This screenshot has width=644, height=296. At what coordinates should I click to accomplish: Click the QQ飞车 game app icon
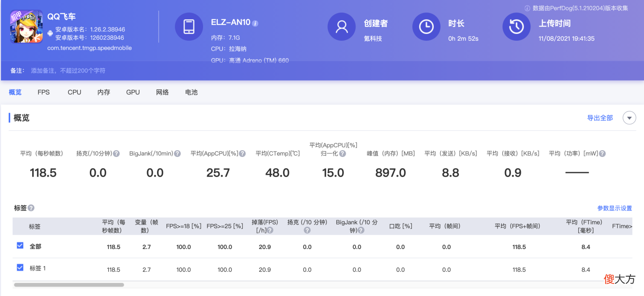pyautogui.click(x=26, y=26)
